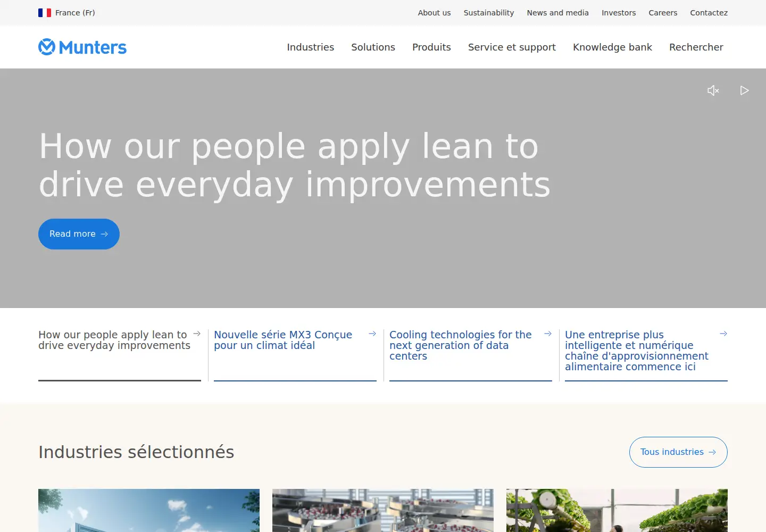Click arrow beside Une entreprise plus intelligente
The height and width of the screenshot is (532, 766).
point(723,334)
